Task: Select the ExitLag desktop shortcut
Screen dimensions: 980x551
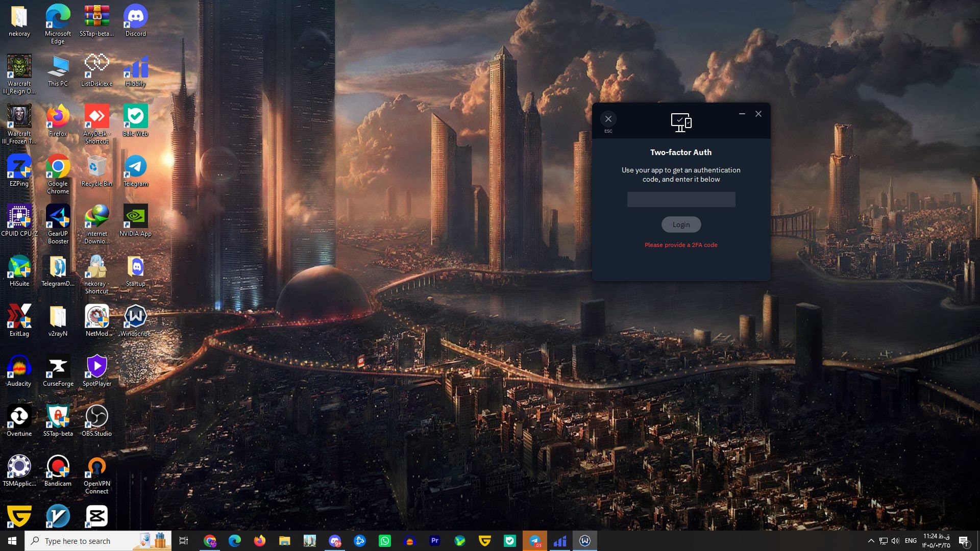Action: click(x=19, y=321)
